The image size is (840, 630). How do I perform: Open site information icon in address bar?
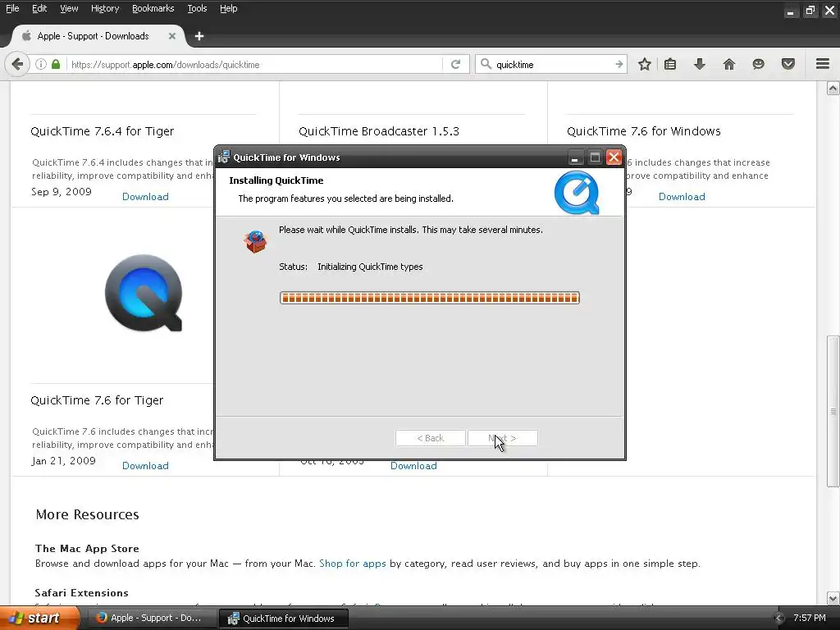[41, 64]
